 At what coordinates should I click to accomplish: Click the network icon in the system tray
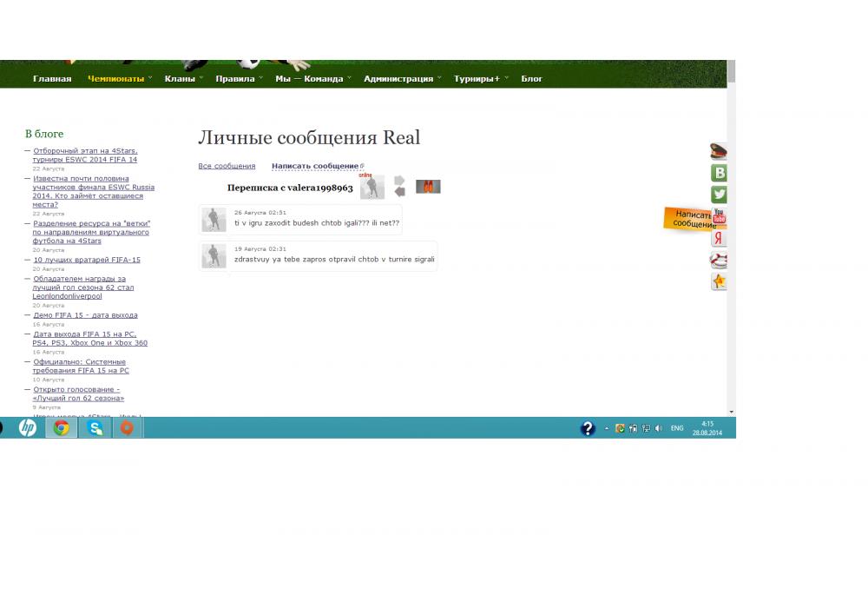coord(646,428)
